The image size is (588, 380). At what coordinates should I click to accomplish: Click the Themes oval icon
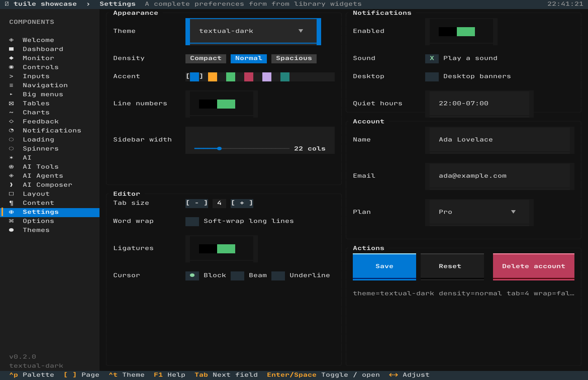coord(12,230)
